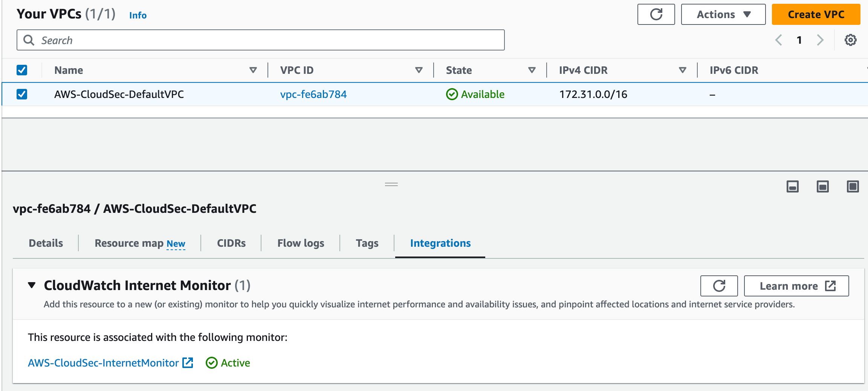Select the Integrations tab

pyautogui.click(x=440, y=243)
